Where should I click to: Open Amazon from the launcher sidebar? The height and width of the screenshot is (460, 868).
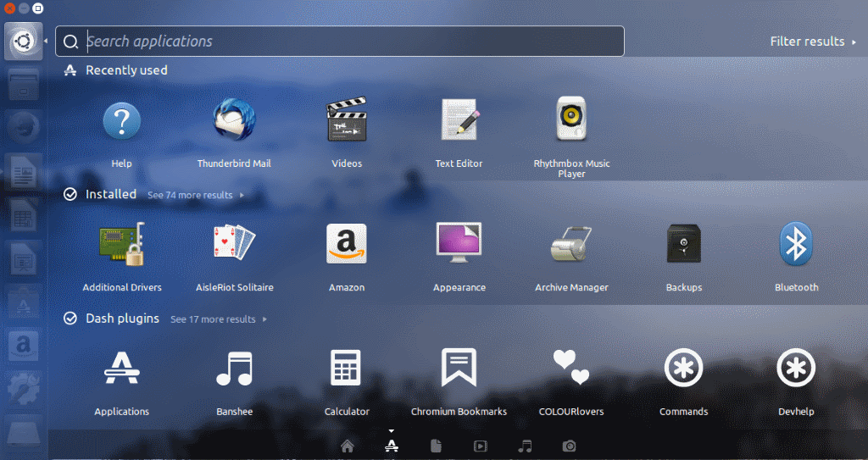pyautogui.click(x=23, y=346)
